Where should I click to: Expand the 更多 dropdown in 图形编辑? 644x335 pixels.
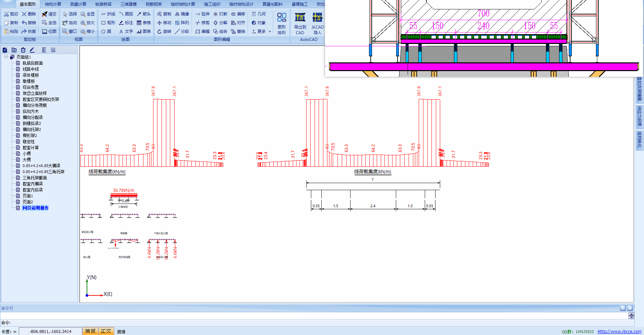pos(261,32)
